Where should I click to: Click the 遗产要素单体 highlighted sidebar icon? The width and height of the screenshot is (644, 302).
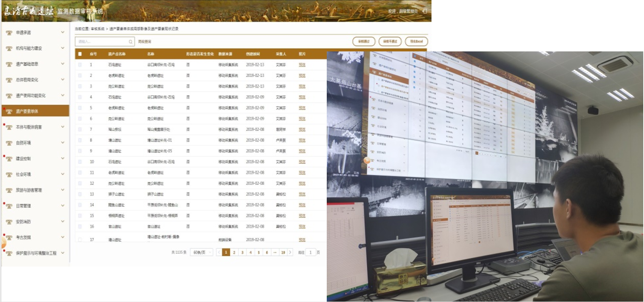[9, 112]
